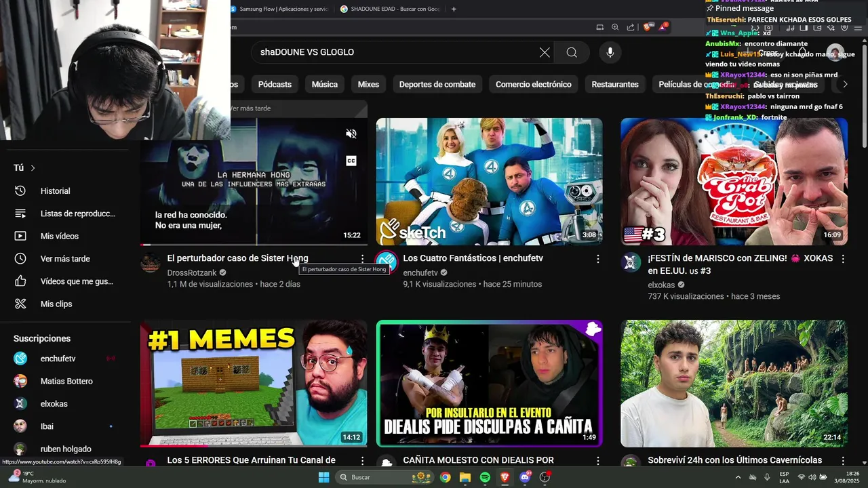Toggle subtitles on Sister Hong preview
This screenshot has width=868, height=488.
(351, 161)
